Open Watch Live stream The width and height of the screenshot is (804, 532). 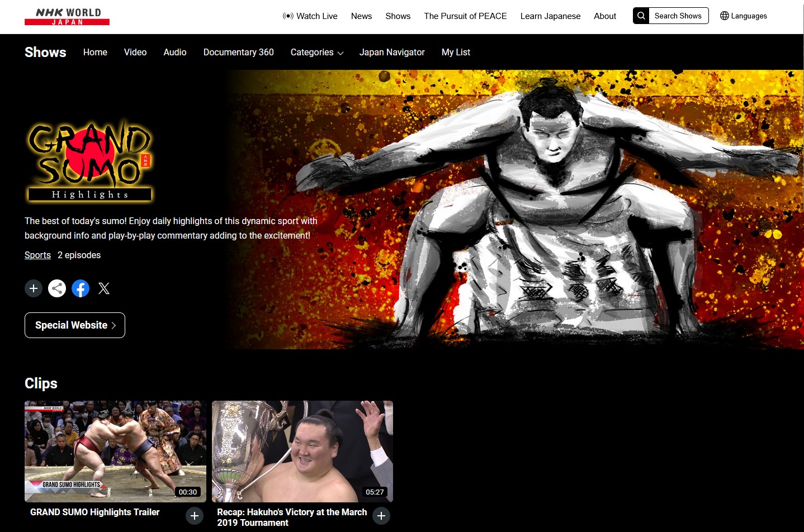pos(310,16)
